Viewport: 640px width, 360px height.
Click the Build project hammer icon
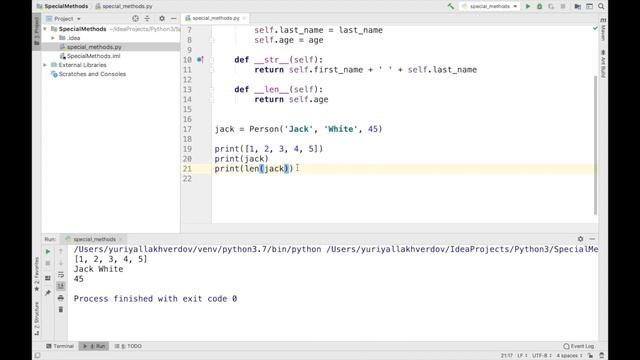click(451, 6)
